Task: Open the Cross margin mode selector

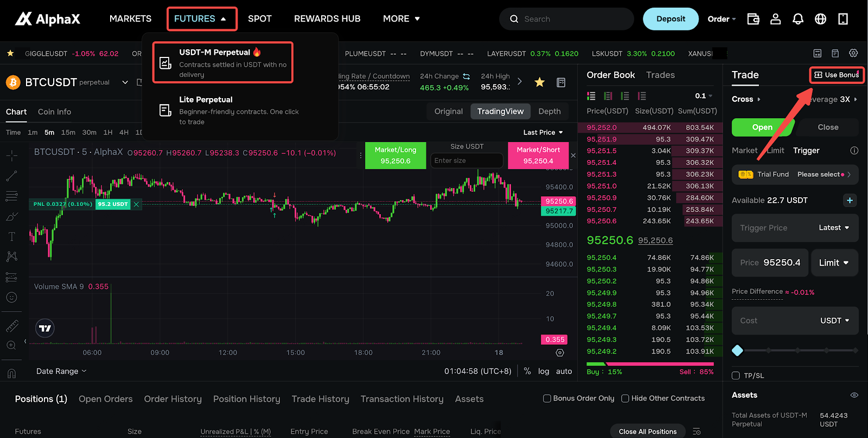Action: pyautogui.click(x=746, y=99)
